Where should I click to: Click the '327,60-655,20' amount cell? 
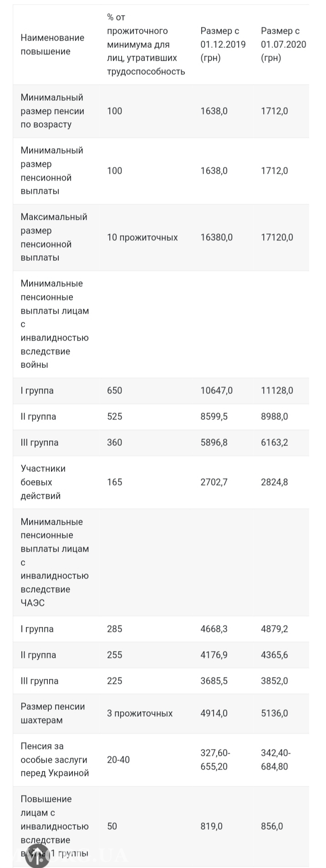[x=215, y=760]
